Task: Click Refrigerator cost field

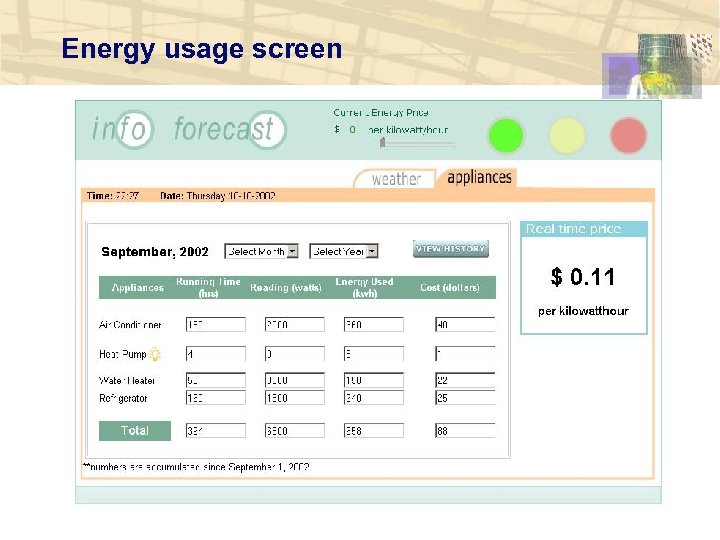Action: (x=465, y=398)
